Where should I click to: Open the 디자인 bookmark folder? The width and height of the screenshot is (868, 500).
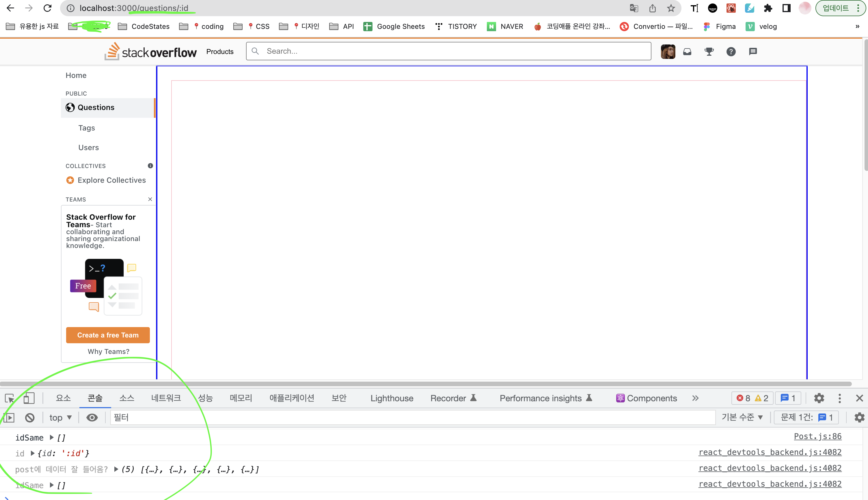point(299,27)
